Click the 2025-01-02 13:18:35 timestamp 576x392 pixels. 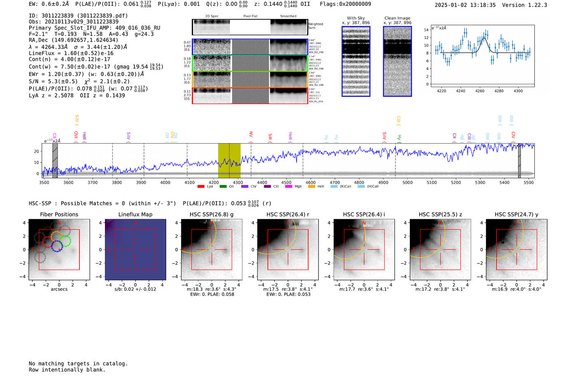(465, 5)
